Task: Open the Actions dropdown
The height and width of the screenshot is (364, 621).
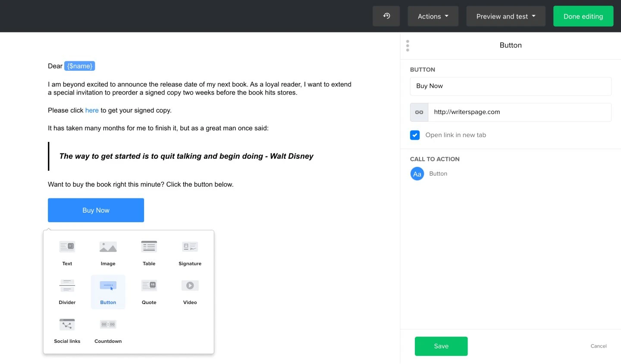Action: pyautogui.click(x=433, y=16)
